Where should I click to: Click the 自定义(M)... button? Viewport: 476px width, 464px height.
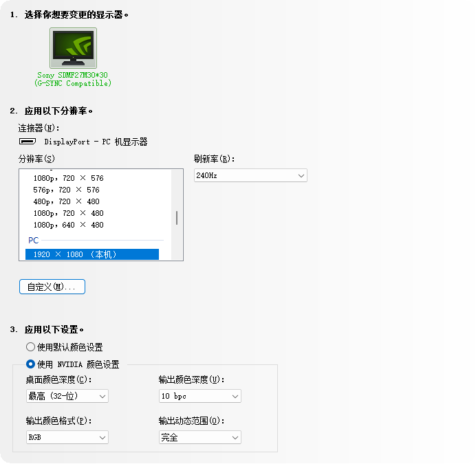52,287
